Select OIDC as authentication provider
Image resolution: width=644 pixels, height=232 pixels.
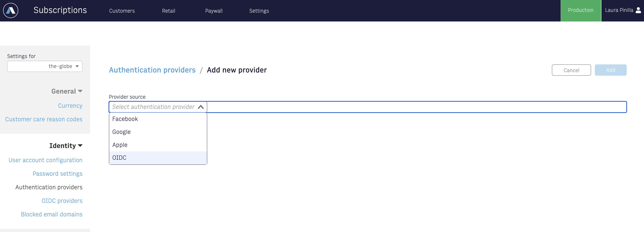[119, 158]
